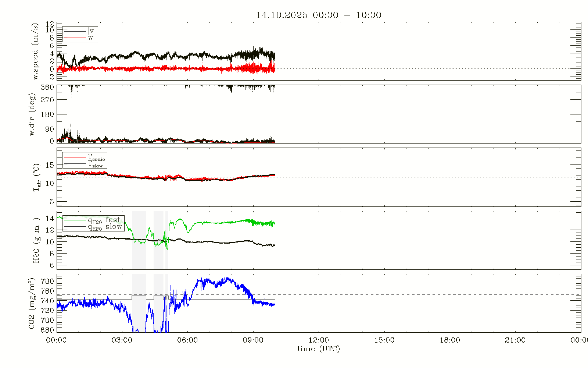This screenshot has height=368, width=588.
Task: Click the T slow legend entry
Action: point(95,164)
